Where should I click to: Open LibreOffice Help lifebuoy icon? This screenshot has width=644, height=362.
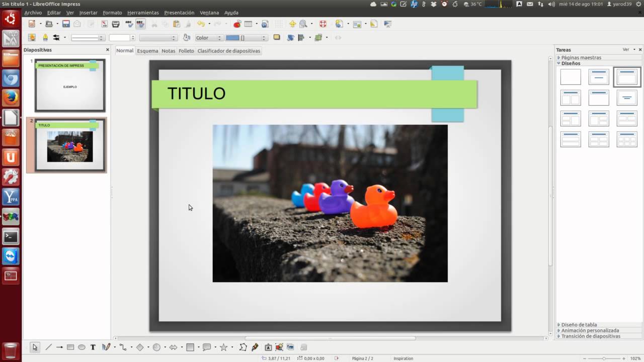coord(324,24)
